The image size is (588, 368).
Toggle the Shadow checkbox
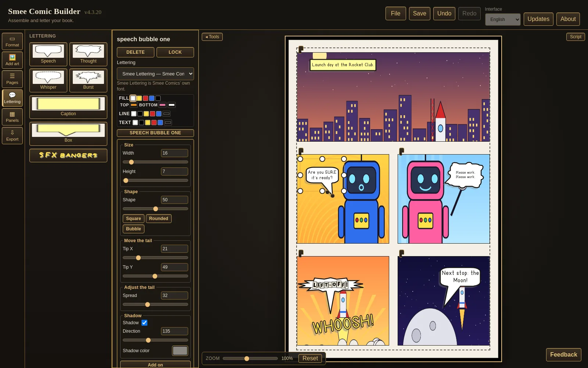(x=144, y=323)
